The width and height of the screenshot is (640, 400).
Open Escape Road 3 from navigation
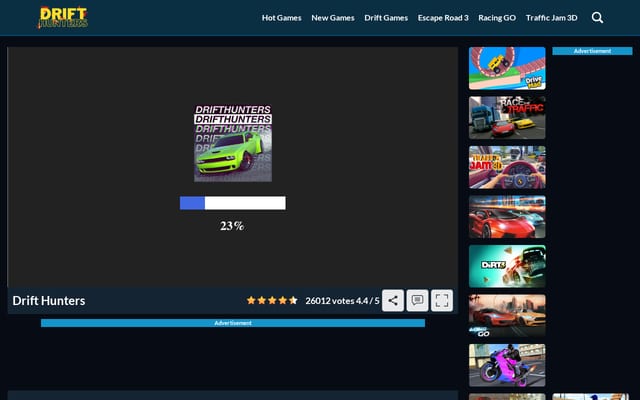(443, 18)
